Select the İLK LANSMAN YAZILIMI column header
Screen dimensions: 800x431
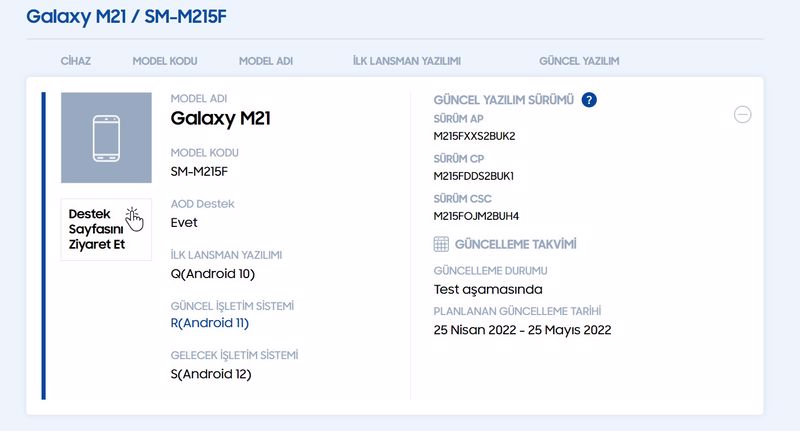407,61
